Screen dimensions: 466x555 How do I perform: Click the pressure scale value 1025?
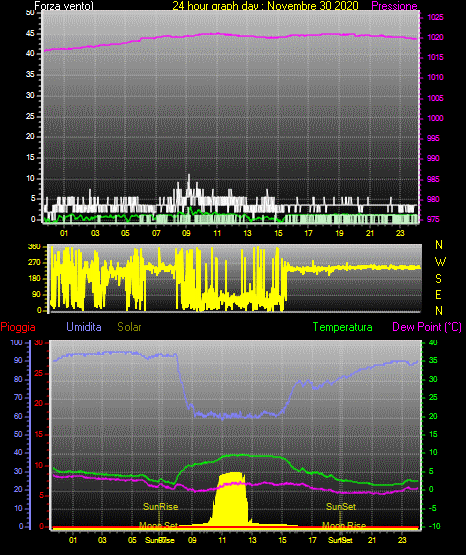pyautogui.click(x=435, y=17)
